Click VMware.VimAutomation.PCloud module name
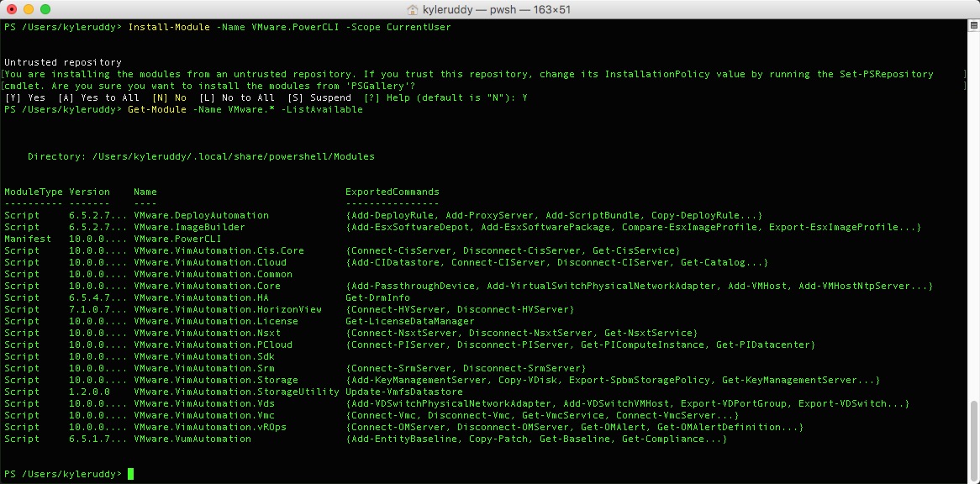 tap(213, 345)
